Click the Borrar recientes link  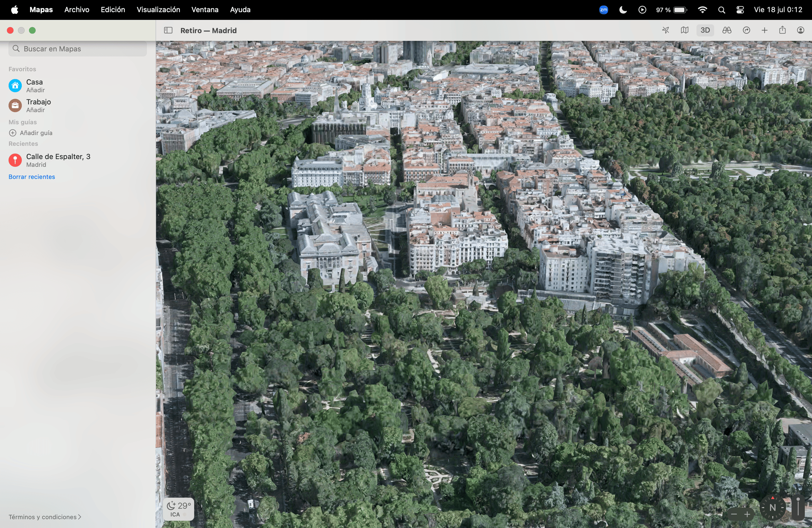coord(32,176)
